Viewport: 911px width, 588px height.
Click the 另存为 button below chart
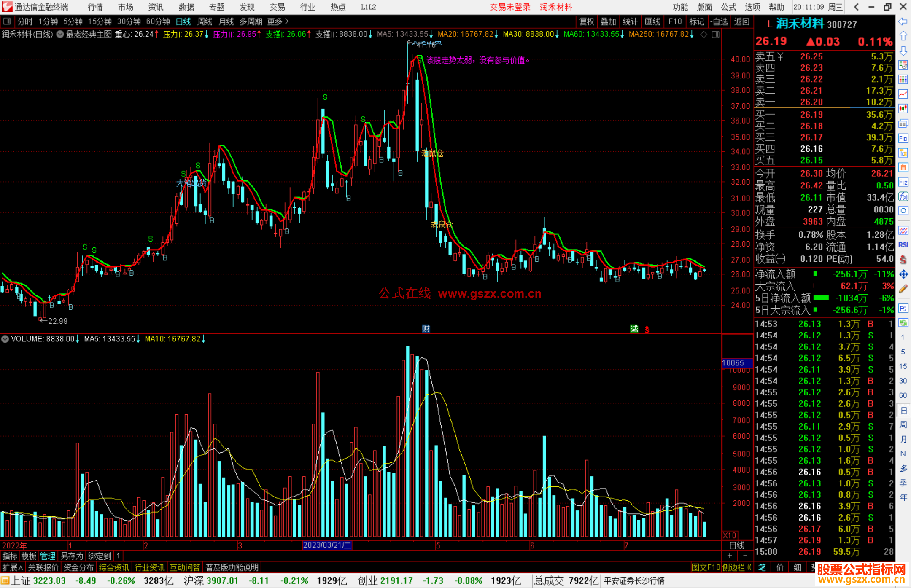click(72, 556)
